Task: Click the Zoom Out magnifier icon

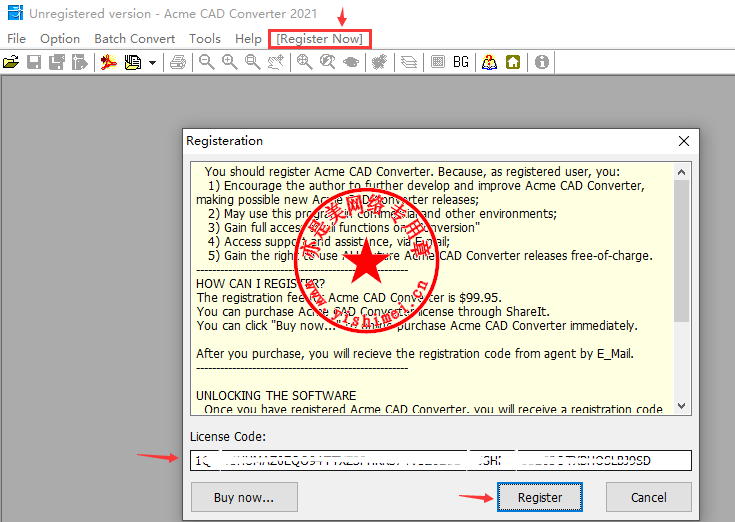Action: tap(206, 62)
